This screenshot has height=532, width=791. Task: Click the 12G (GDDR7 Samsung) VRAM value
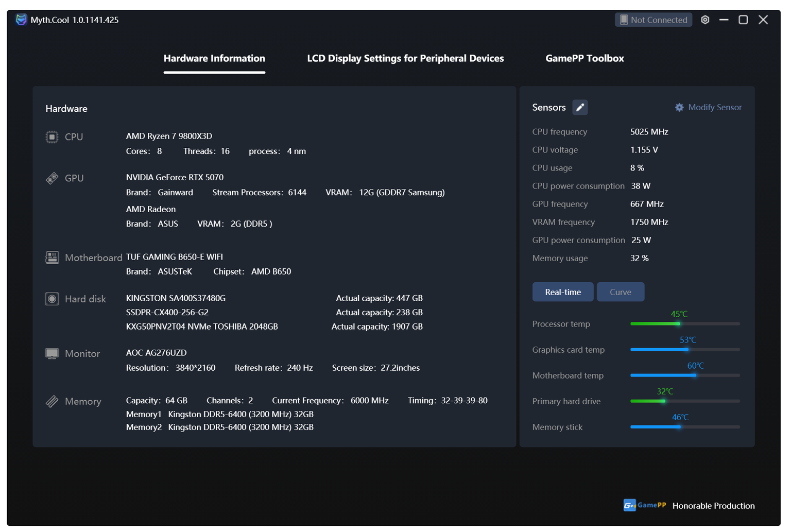coord(402,192)
